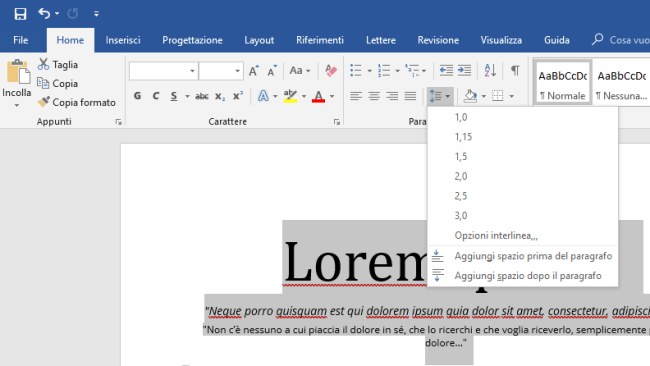Align text to the left
650x366 pixels.
[x=356, y=96]
